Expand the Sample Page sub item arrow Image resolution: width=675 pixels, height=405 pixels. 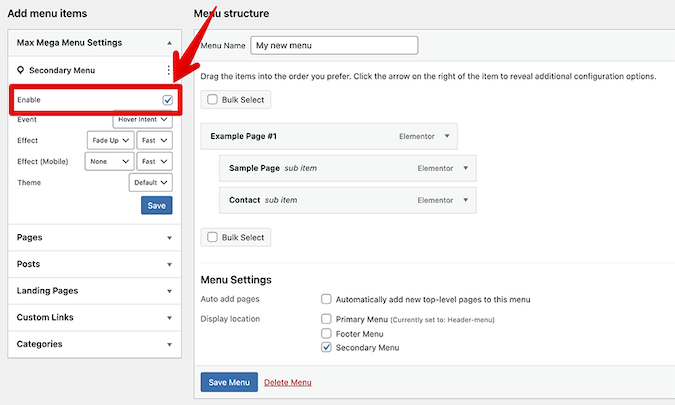tap(465, 168)
